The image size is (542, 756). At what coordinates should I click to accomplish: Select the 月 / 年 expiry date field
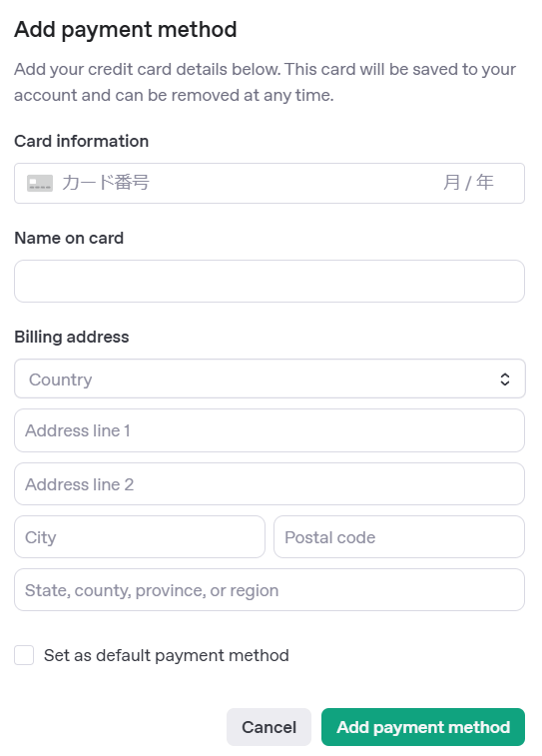(x=468, y=183)
